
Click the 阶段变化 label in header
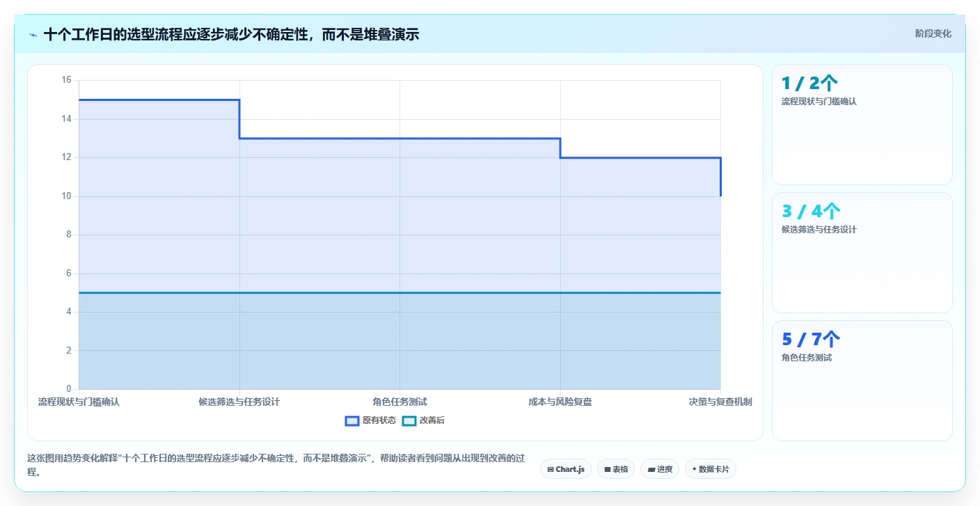click(x=933, y=33)
